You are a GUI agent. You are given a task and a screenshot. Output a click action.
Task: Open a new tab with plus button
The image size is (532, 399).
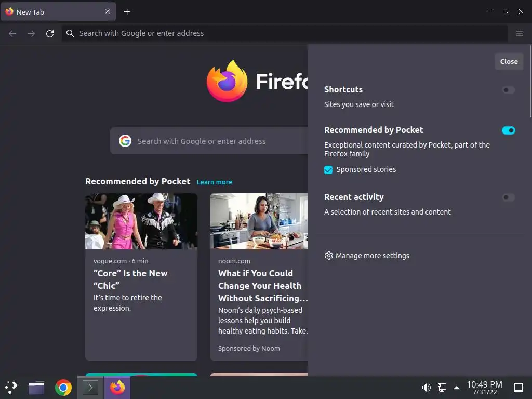127,12
